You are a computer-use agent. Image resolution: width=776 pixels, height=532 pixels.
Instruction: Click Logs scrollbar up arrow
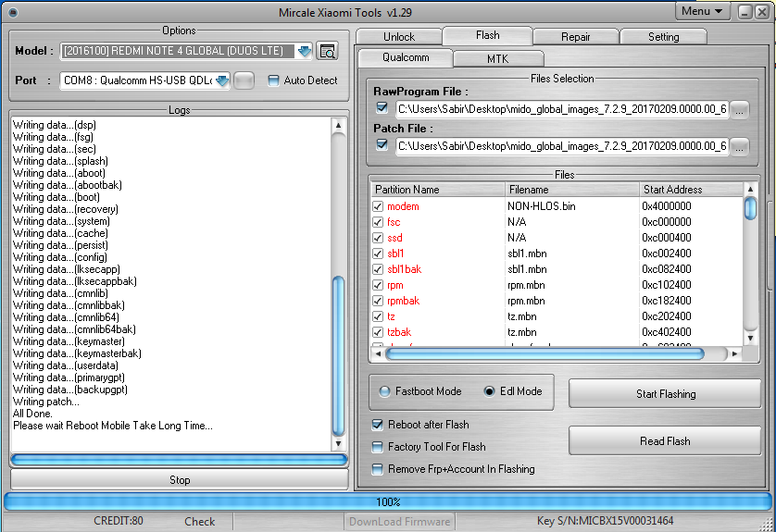point(338,126)
